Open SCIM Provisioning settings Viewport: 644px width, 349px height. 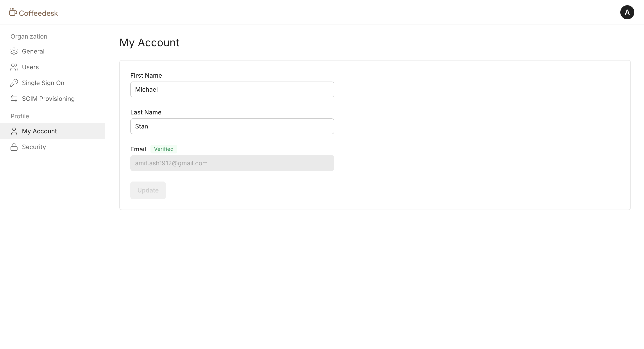[x=48, y=99]
